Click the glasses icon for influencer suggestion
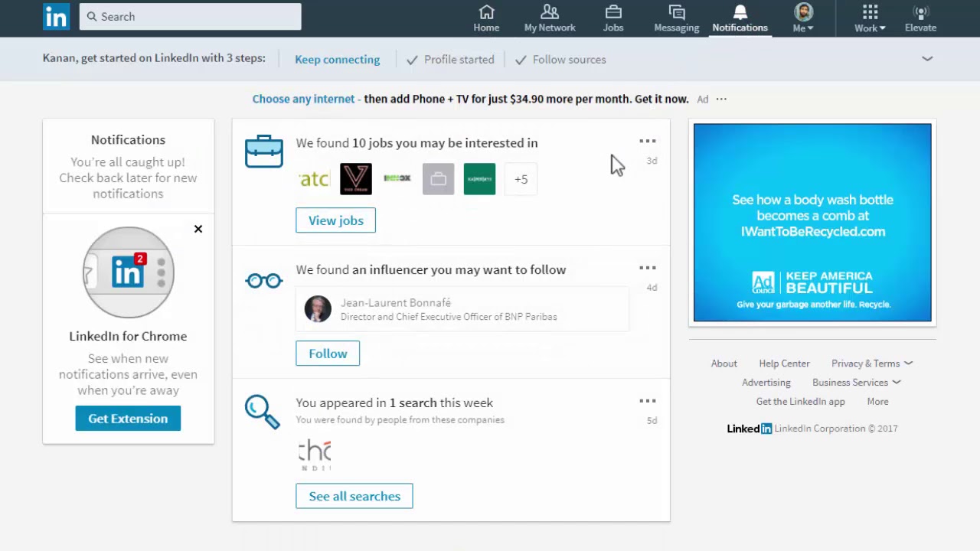 (x=264, y=281)
